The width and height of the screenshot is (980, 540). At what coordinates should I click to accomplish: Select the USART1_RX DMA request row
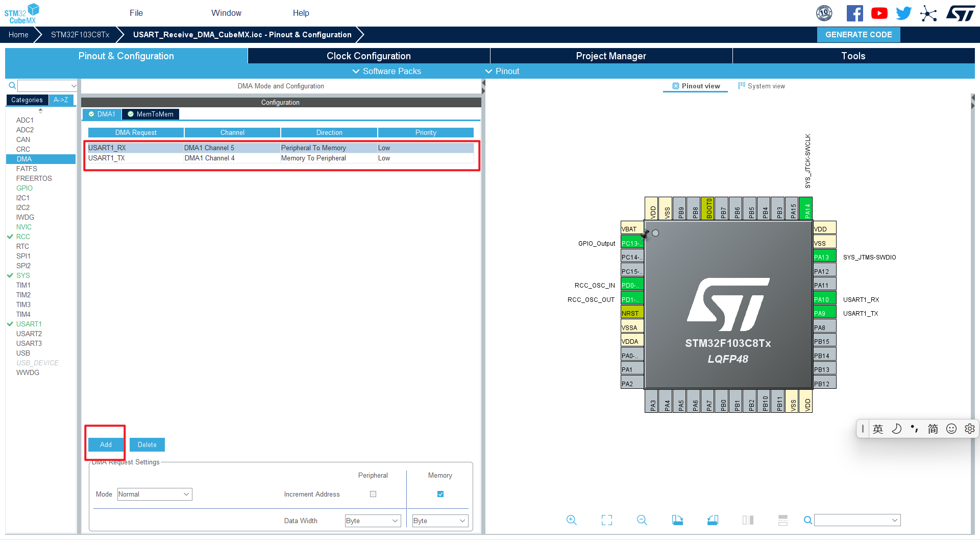[281, 148]
